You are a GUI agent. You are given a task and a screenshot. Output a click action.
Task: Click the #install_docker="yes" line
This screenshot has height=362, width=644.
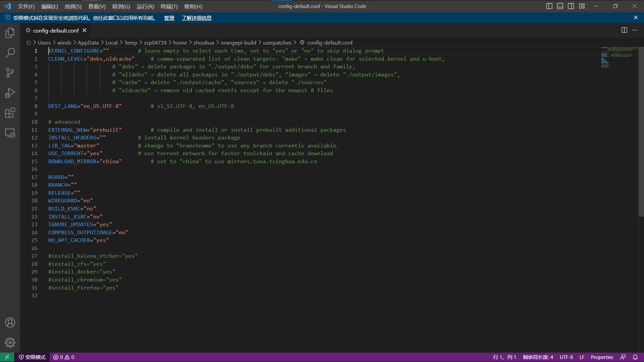[x=82, y=271]
